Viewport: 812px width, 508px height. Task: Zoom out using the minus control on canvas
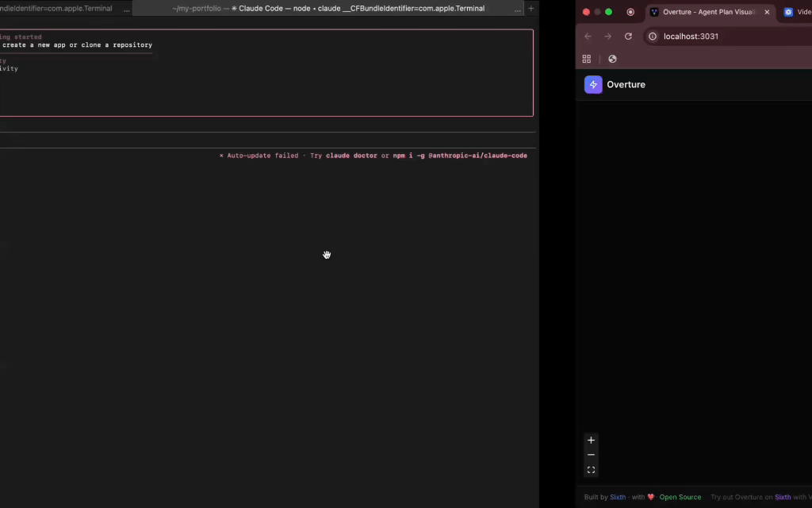(x=591, y=455)
